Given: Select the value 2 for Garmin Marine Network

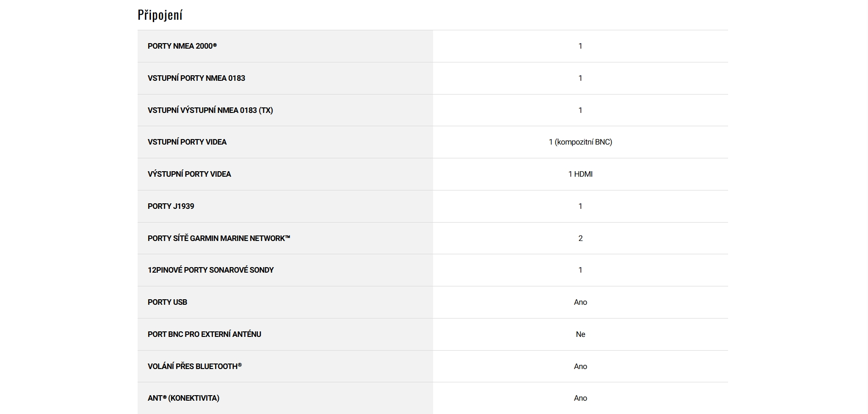Looking at the screenshot, I should coord(580,238).
